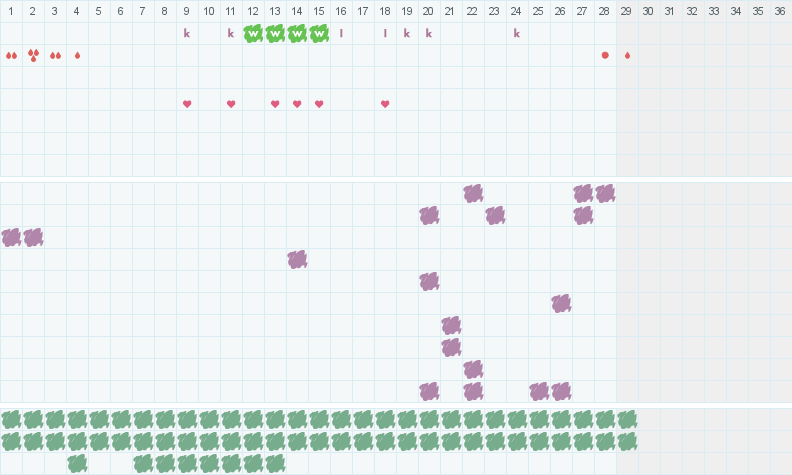
Task: Toggle the third-row green mark on day 13
Action: click(275, 463)
